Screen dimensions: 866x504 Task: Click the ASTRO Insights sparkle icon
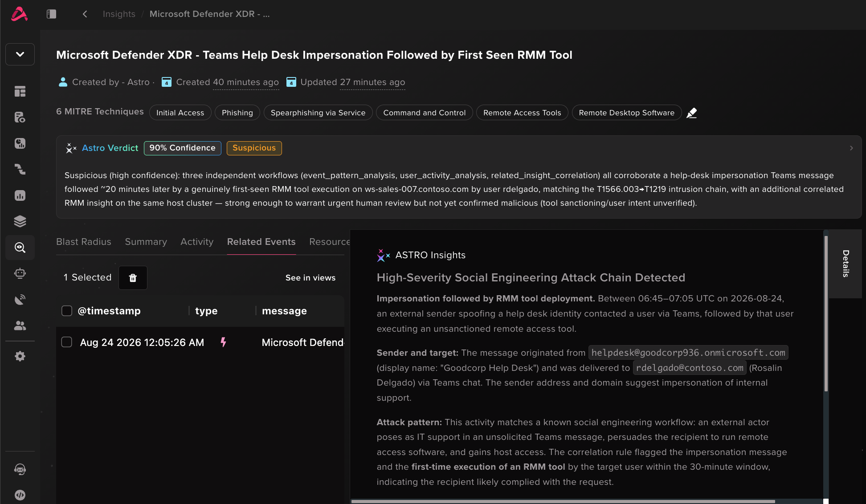[384, 255]
